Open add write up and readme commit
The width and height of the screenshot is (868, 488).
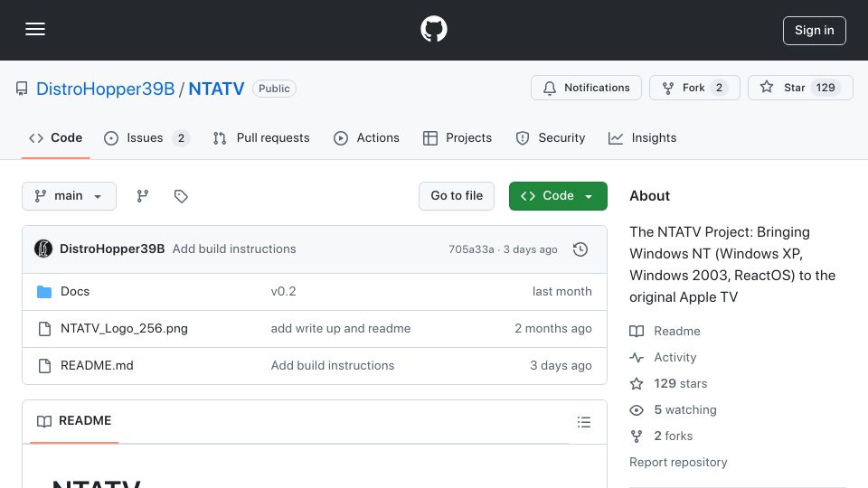(x=341, y=329)
